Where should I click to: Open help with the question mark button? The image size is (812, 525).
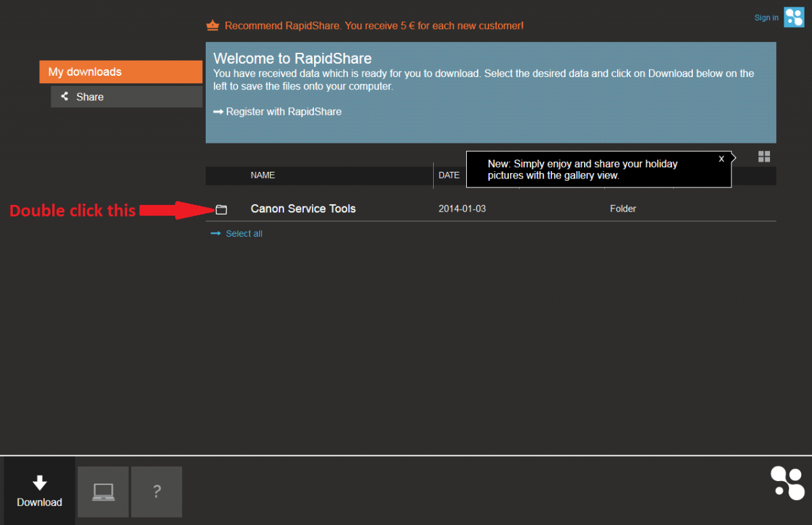click(x=157, y=492)
